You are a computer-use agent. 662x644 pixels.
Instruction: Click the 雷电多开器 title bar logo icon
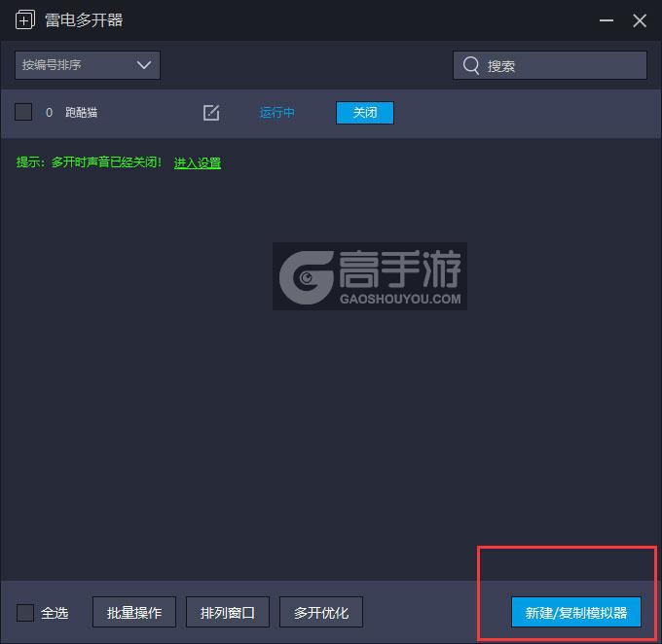pos(25,19)
